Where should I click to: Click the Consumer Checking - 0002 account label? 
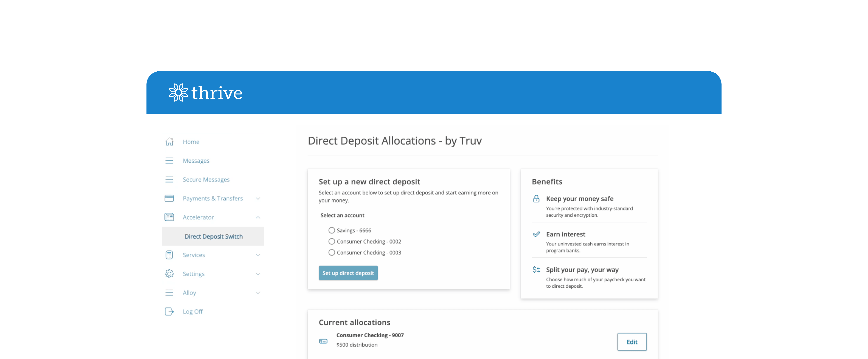point(369,241)
